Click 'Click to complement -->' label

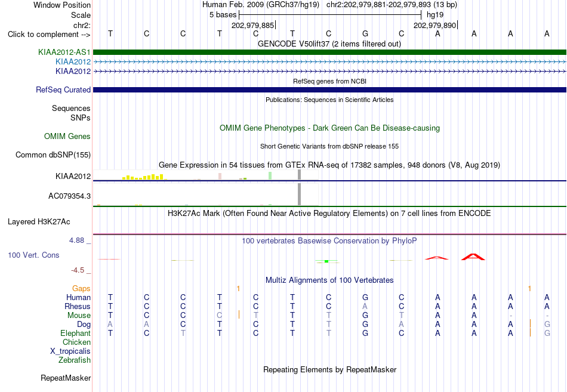tap(49, 35)
